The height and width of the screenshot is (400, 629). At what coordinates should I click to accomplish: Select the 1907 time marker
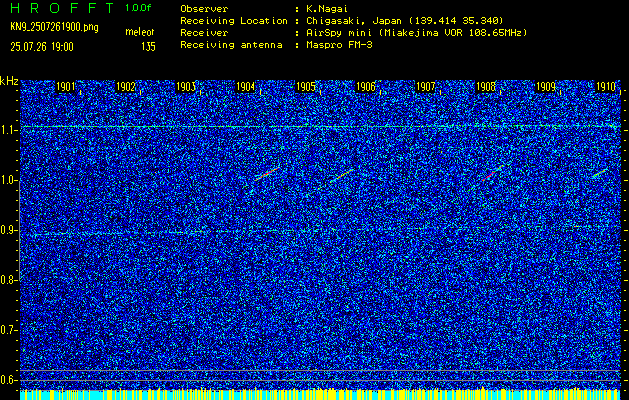[426, 87]
